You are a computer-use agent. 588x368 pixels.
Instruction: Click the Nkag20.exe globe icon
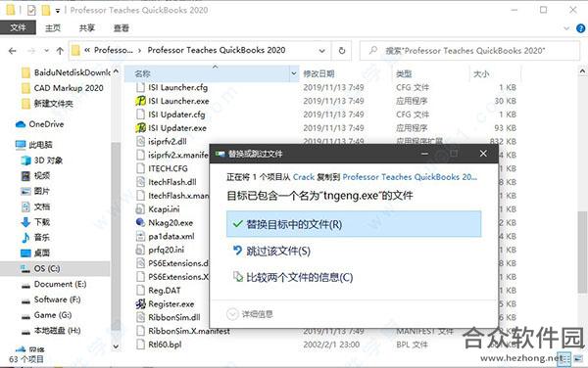pos(140,222)
